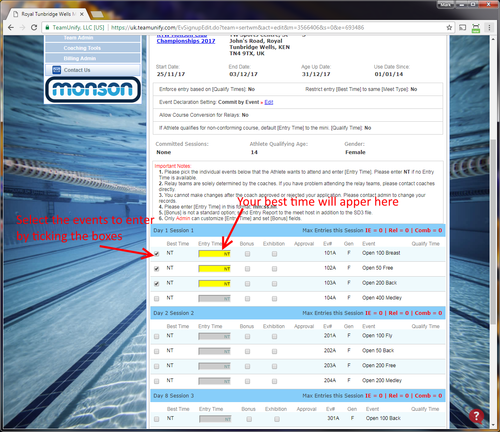The height and width of the screenshot is (432, 500).
Task: Click the Monson logo image
Action: 93,89
